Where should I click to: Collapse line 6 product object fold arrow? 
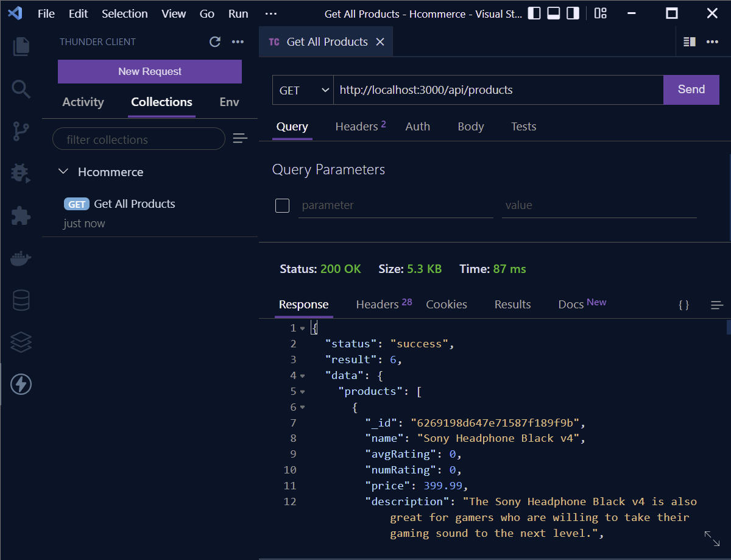302,408
